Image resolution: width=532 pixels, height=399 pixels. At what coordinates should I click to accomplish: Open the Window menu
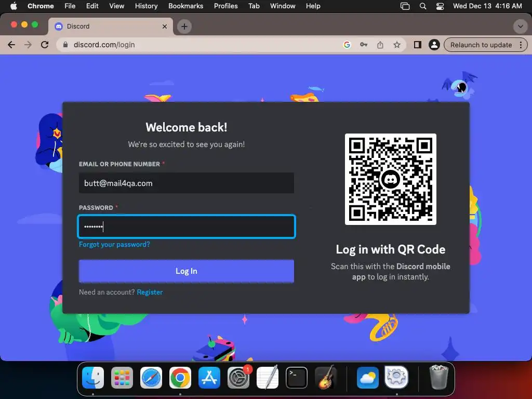[x=283, y=6]
